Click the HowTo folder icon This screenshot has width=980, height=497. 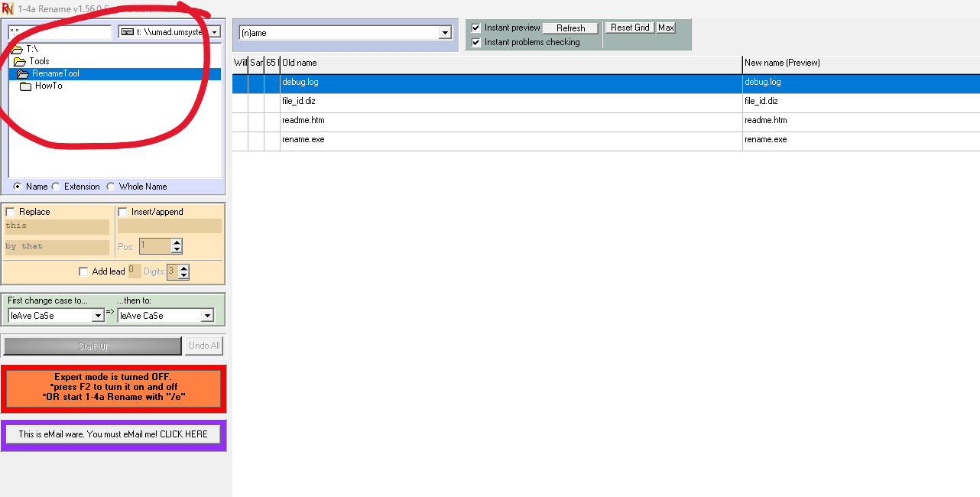25,86
